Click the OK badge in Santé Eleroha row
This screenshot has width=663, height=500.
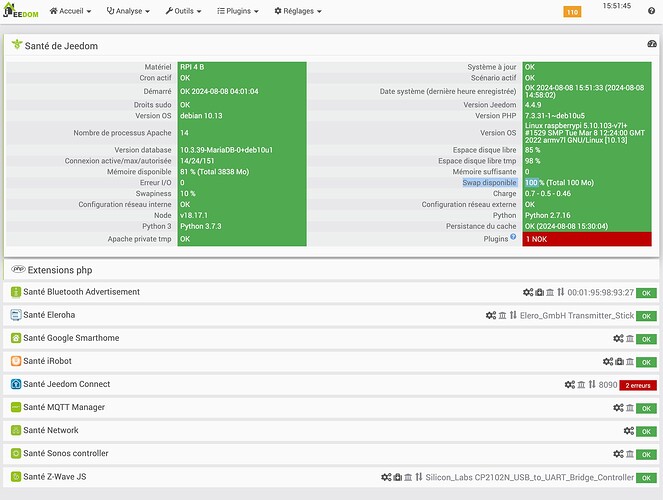point(646,316)
